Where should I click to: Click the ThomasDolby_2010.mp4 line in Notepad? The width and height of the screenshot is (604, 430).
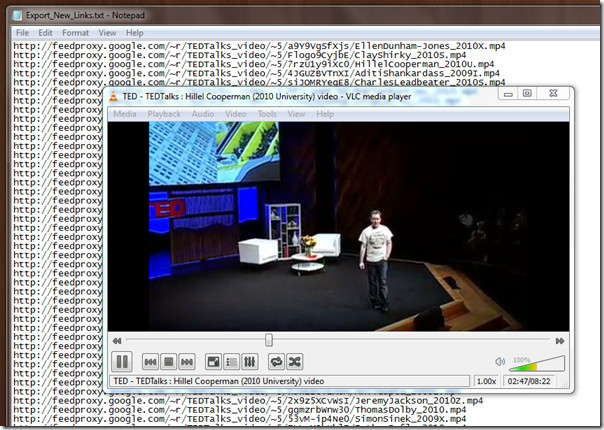[239, 410]
